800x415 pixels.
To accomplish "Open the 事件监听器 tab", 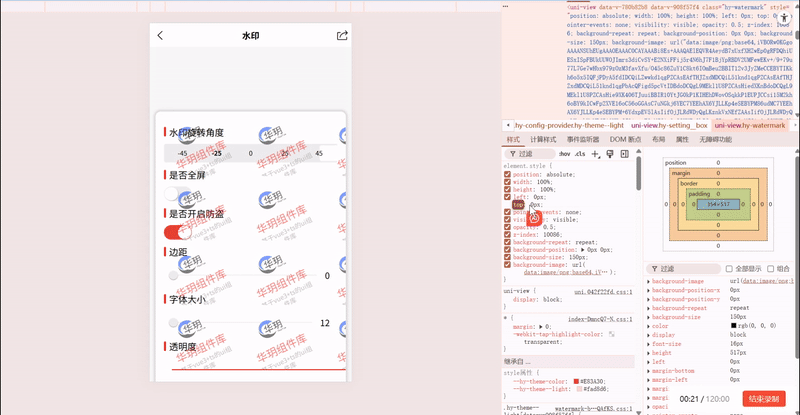I will click(583, 139).
